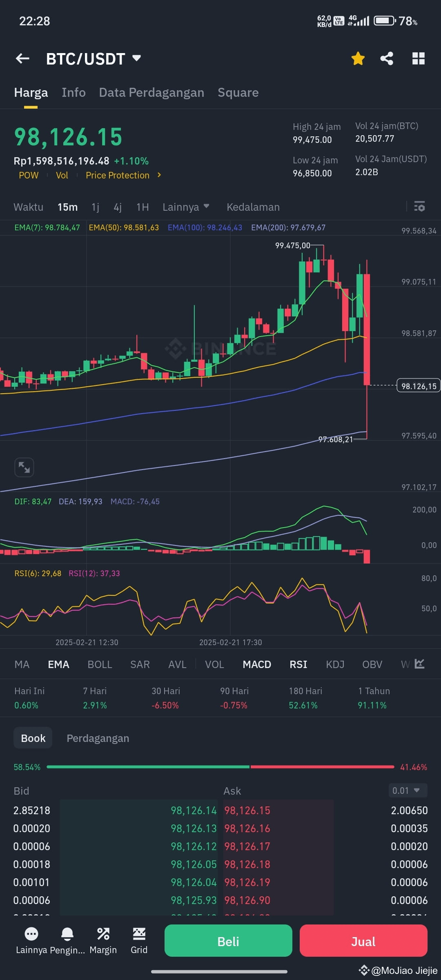The height and width of the screenshot is (980, 441).
Task: Select the Book tab
Action: 33,738
